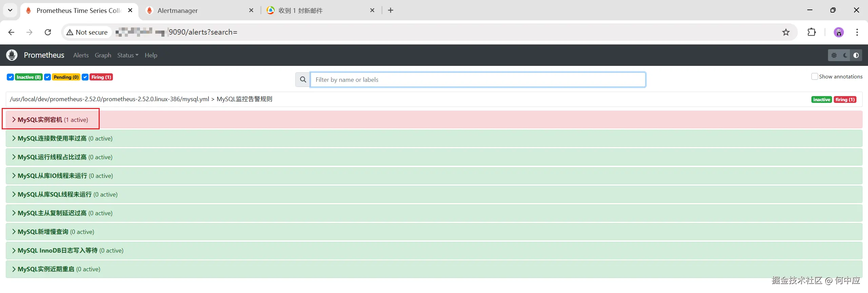Screen dimensions: 868x293
Task: Click the browser forward arrow
Action: [x=29, y=32]
